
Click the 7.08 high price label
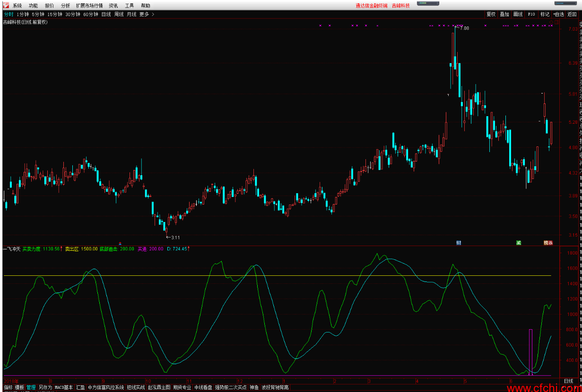[x=464, y=29]
